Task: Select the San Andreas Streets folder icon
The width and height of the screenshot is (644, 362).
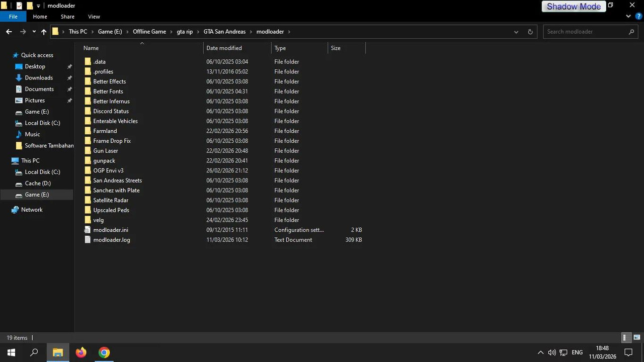Action: (88, 180)
